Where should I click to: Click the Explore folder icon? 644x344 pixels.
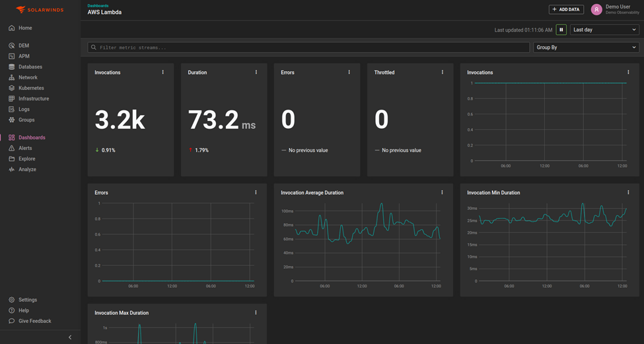tap(11, 159)
